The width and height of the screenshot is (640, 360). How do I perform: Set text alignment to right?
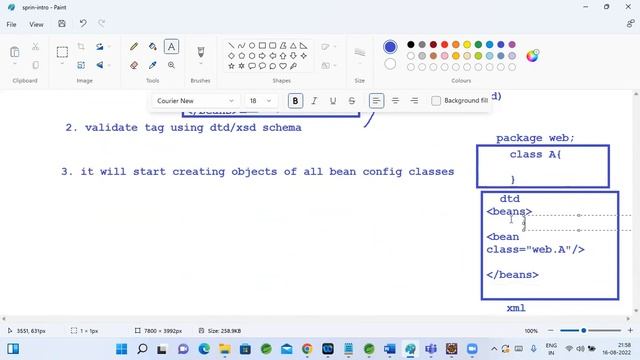(414, 100)
